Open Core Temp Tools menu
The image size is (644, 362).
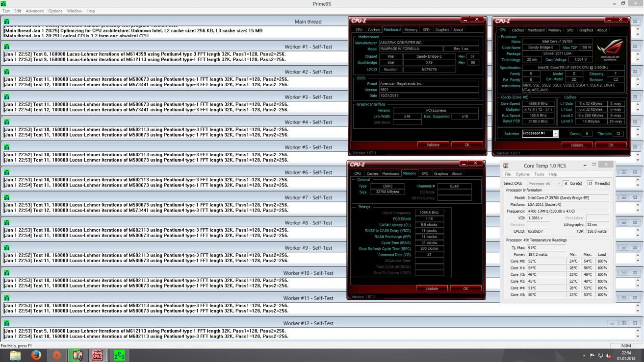539,174
